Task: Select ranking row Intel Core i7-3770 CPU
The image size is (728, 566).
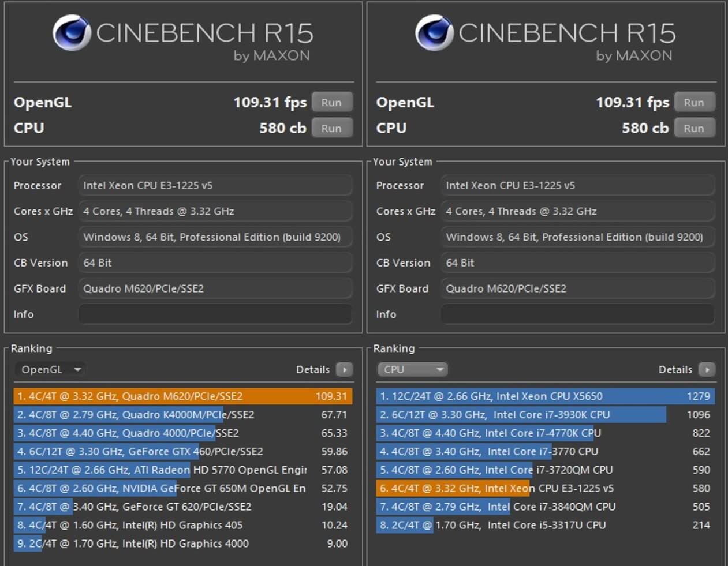Action: click(x=545, y=452)
